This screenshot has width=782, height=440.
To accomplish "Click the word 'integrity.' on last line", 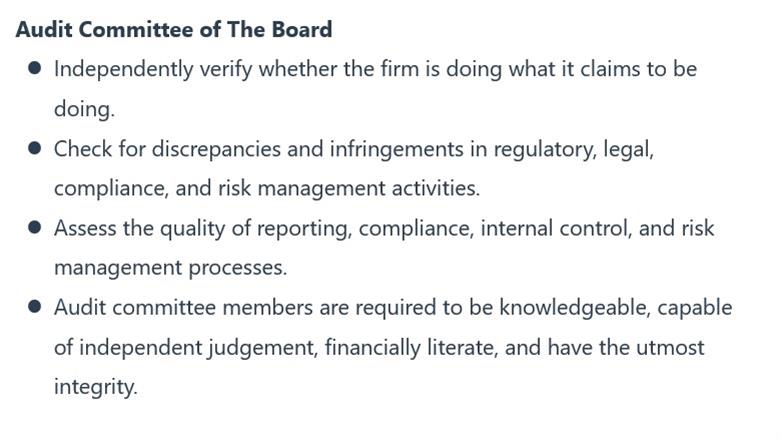I will (96, 387).
